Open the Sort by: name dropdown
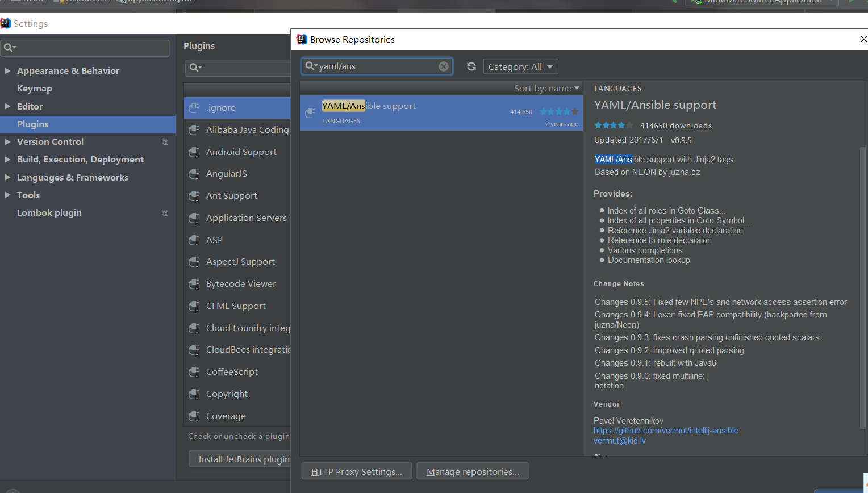The height and width of the screenshot is (493, 868). (x=546, y=88)
